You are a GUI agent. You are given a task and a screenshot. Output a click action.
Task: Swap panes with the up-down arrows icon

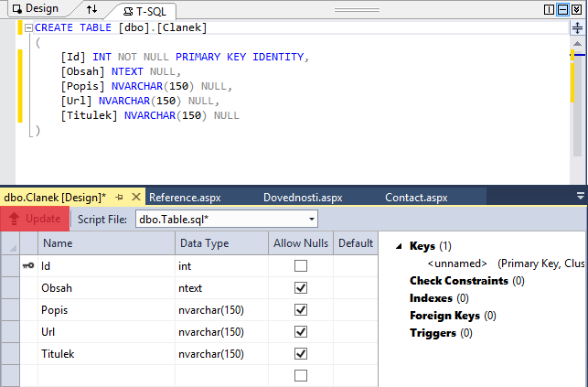click(91, 9)
